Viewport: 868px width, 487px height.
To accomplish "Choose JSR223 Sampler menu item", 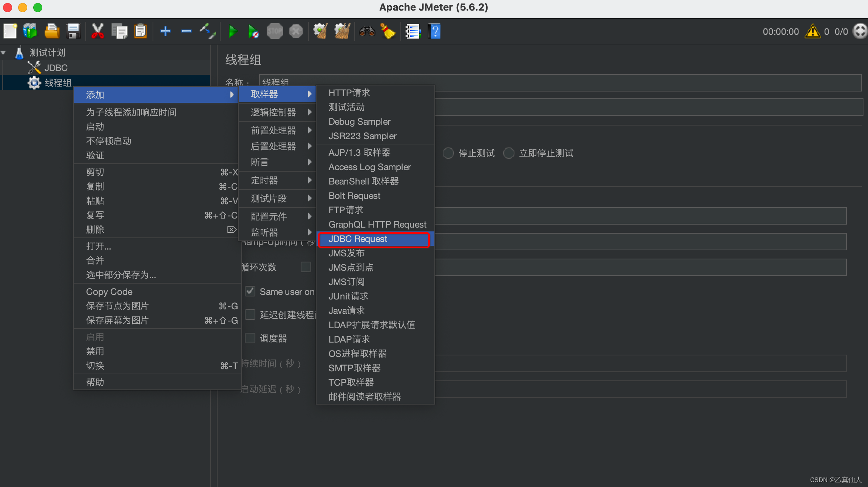I will (375, 136).
